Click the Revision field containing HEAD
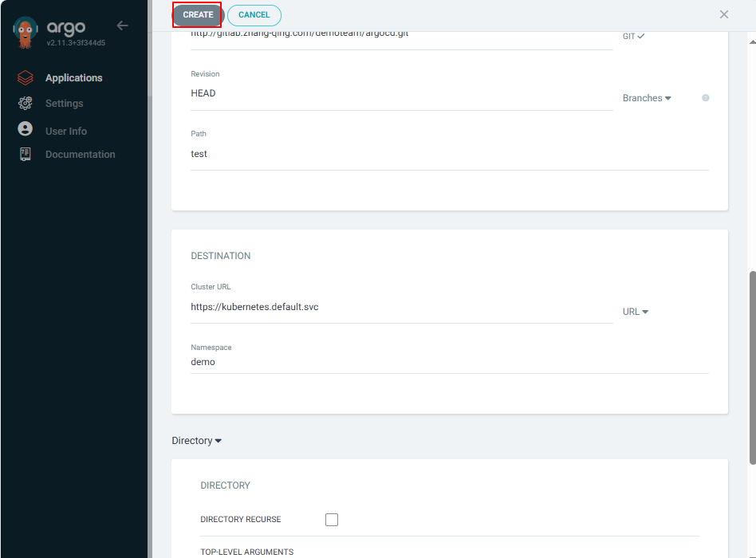 pyautogui.click(x=402, y=93)
